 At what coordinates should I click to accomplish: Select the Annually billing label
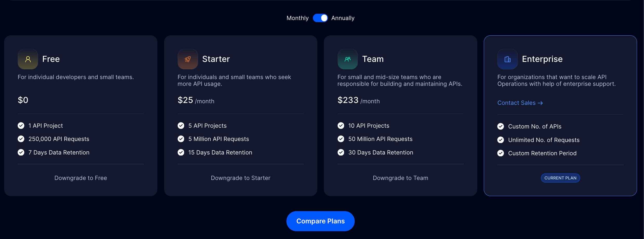[343, 18]
